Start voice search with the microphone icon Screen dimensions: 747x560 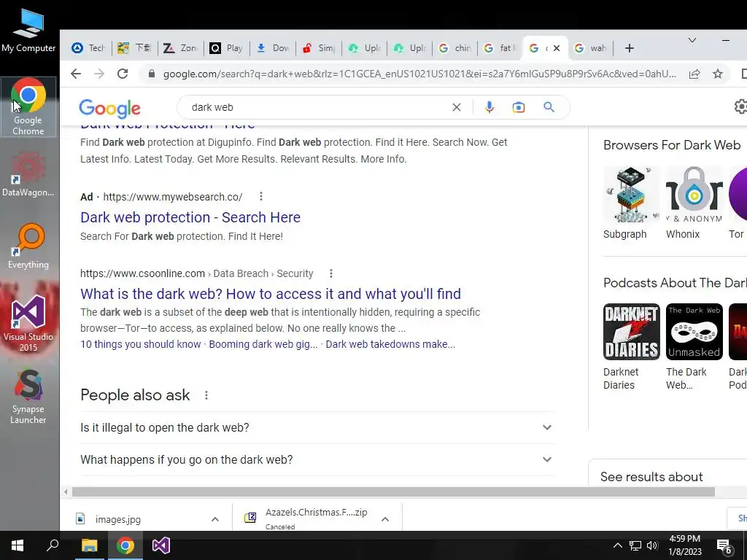[x=489, y=107]
